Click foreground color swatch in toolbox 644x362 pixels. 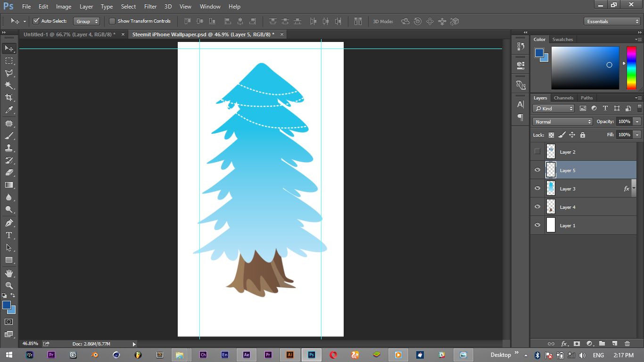pos(6,305)
